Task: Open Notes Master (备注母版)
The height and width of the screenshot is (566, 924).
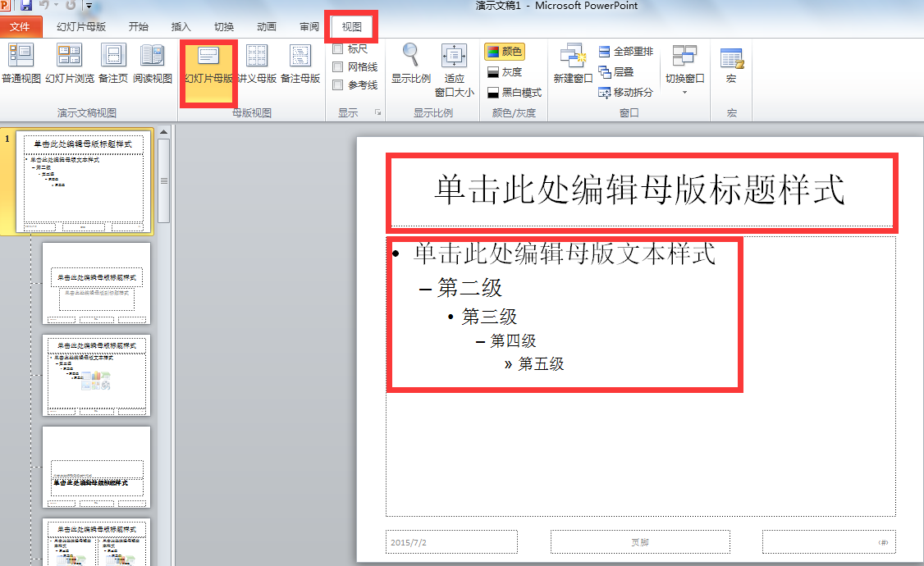Action: coord(300,64)
